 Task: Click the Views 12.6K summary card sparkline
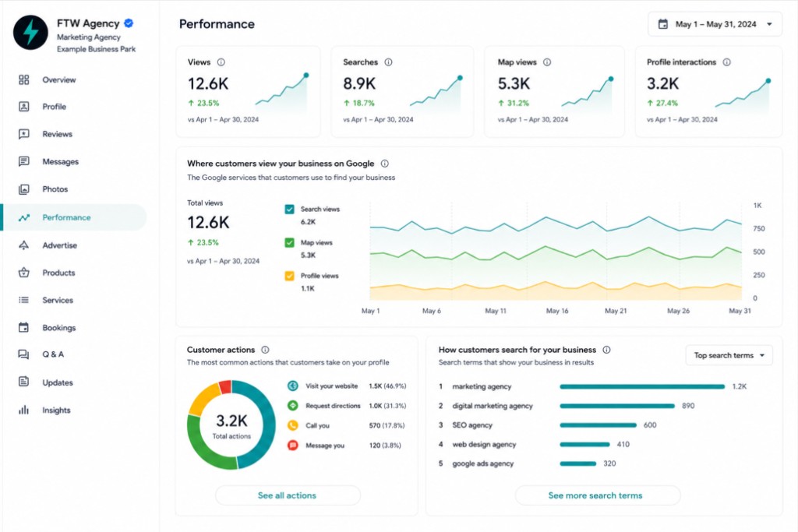click(x=282, y=93)
